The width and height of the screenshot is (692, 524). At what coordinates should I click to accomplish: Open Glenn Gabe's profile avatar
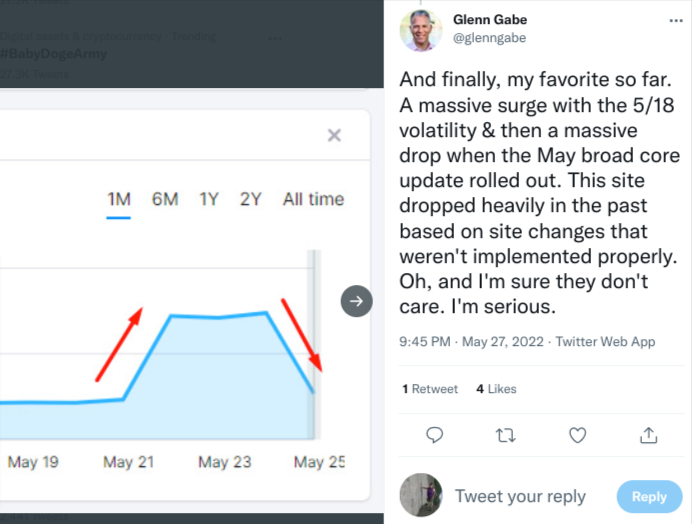[x=421, y=30]
